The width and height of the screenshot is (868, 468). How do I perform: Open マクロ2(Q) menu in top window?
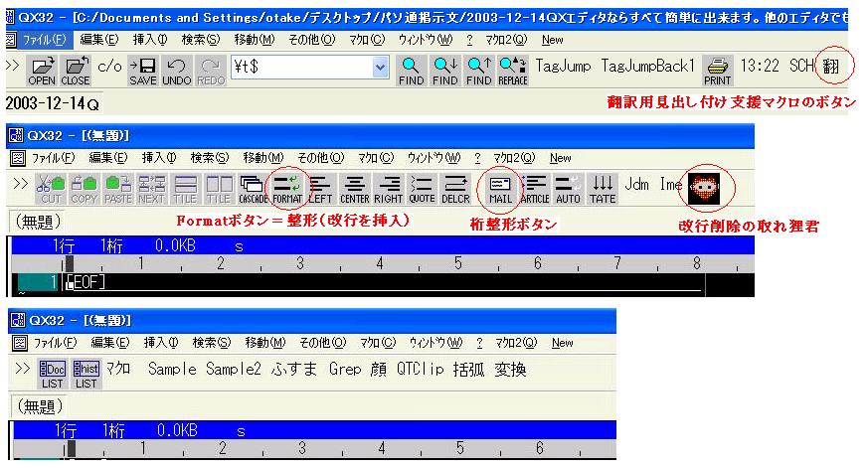[506, 40]
